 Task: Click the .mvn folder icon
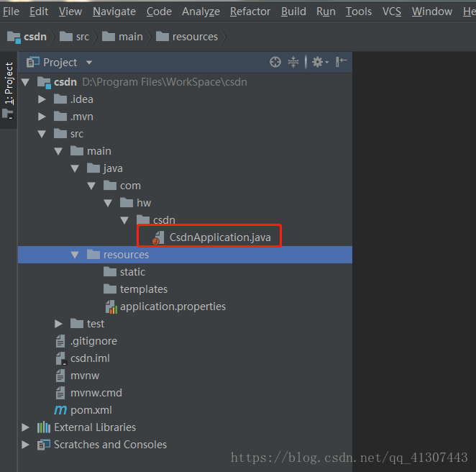pos(60,117)
